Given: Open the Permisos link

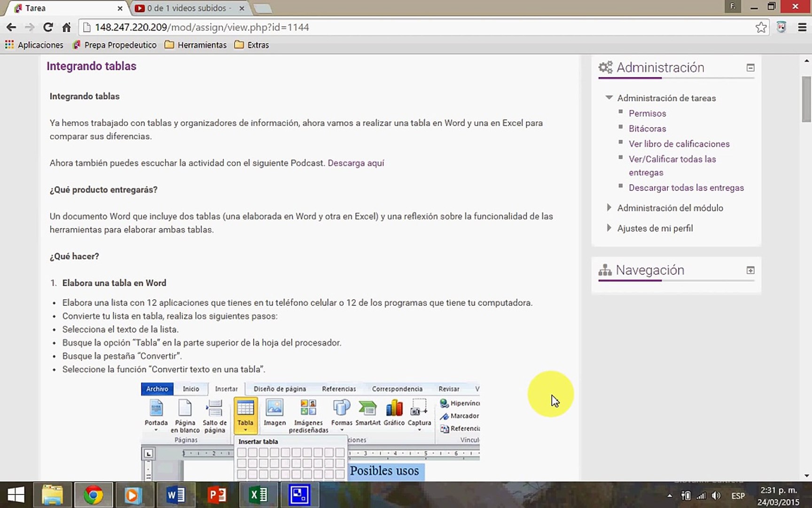Looking at the screenshot, I should [x=647, y=113].
